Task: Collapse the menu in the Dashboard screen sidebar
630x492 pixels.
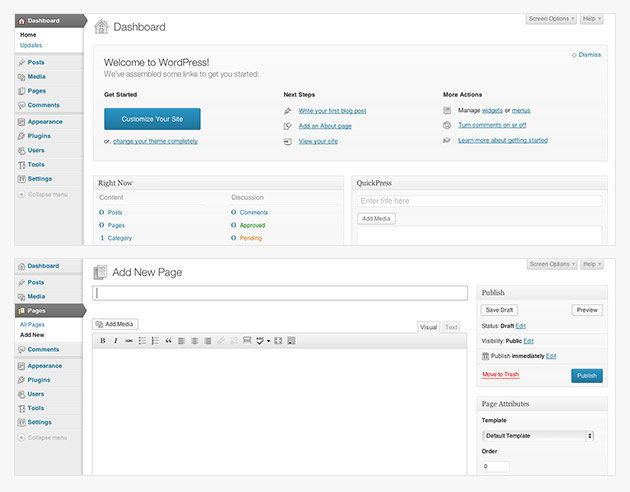Action: pyautogui.click(x=43, y=194)
